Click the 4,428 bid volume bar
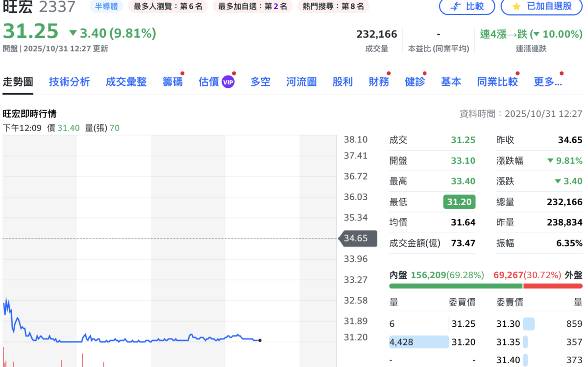Screen dimensions: 588x367 419,342
